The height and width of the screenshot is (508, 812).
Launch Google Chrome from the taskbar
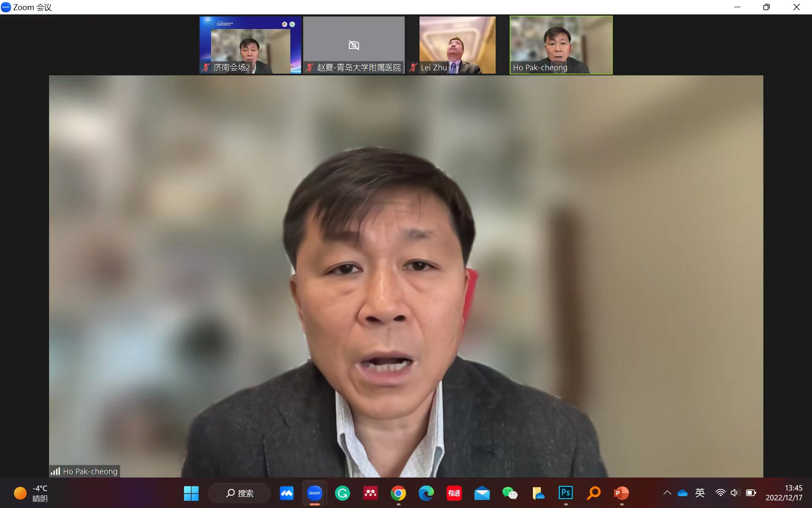(398, 493)
